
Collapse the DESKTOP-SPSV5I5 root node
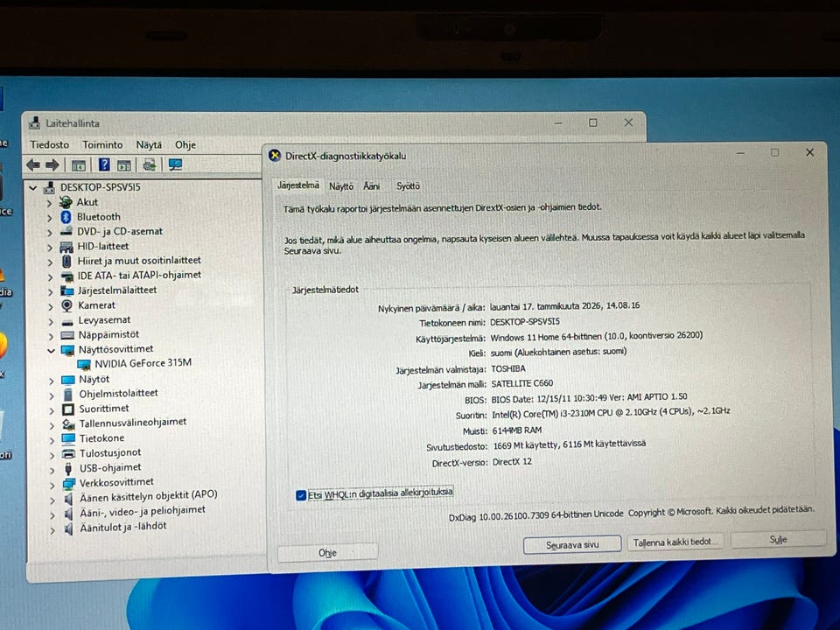(x=33, y=187)
